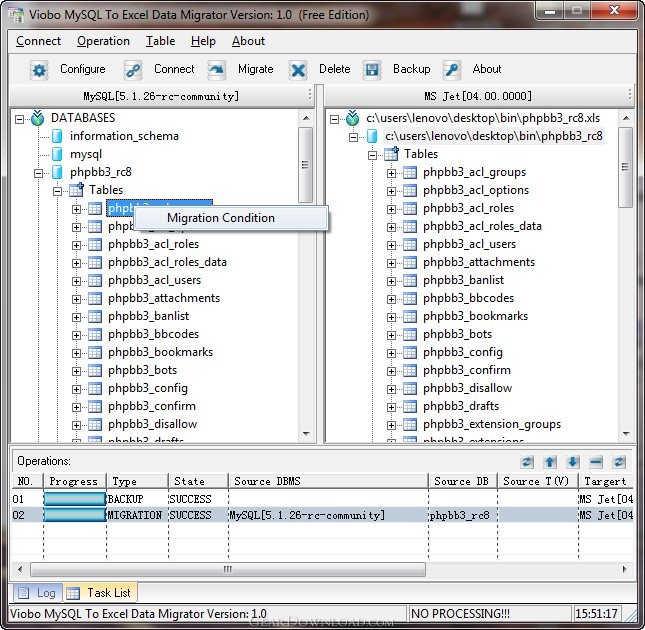Screen dimensions: 645x630
Task: Click the move-down arrow icon in Operations
Action: (573, 462)
